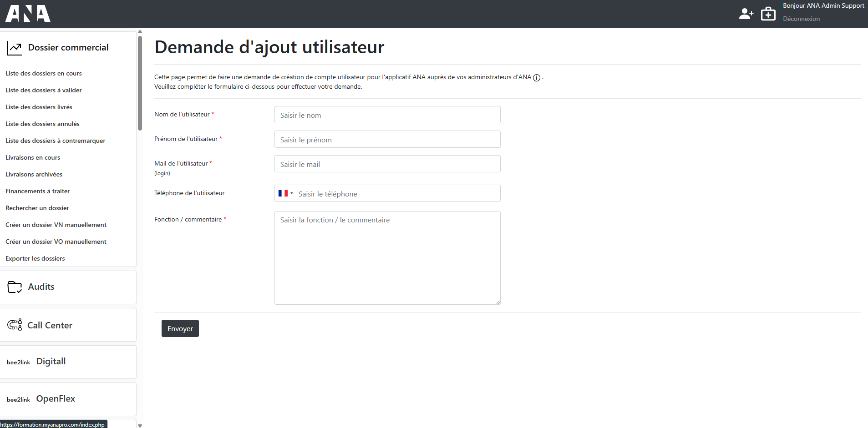Select Créer un dossier VN manuellement
Viewport: 868px width, 428px height.
(x=56, y=225)
